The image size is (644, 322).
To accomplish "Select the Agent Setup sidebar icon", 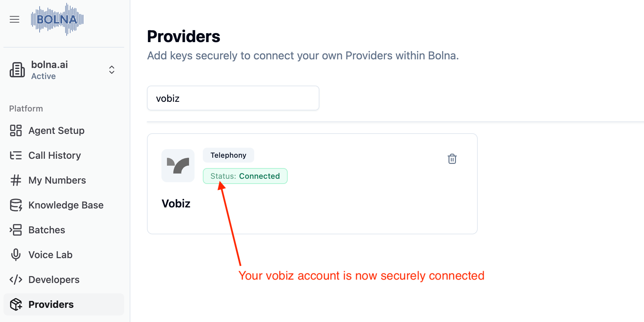I will [x=16, y=130].
